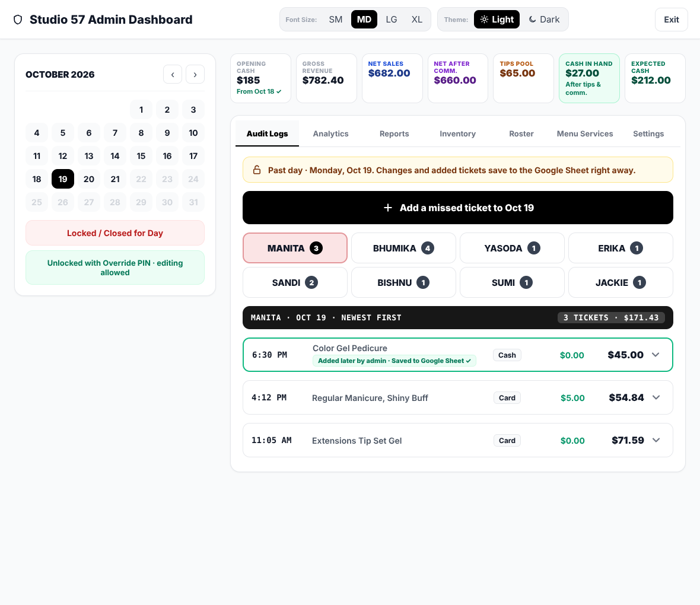Select technician Bhumika

coord(403,248)
